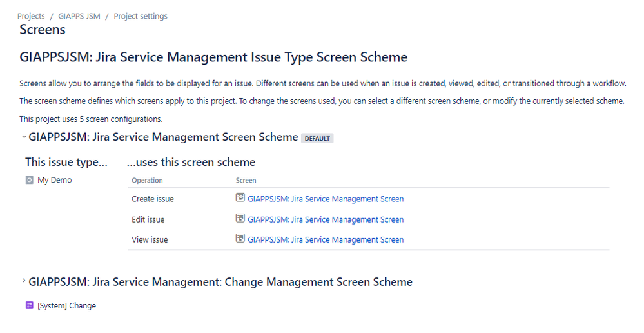Click the Change Management Screen Scheme heading
This screenshot has width=644, height=333.
click(220, 282)
